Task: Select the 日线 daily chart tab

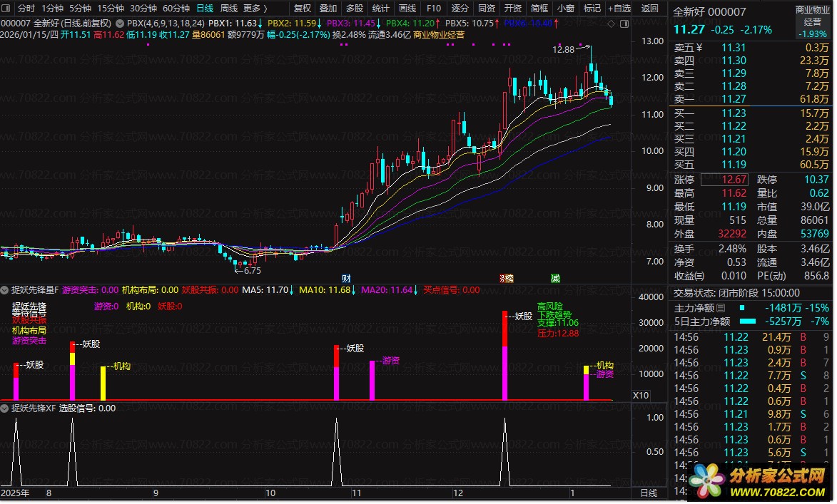Action: point(205,8)
